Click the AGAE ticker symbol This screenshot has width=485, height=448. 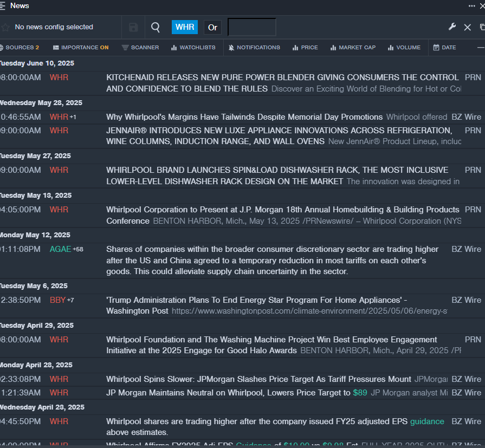60,249
